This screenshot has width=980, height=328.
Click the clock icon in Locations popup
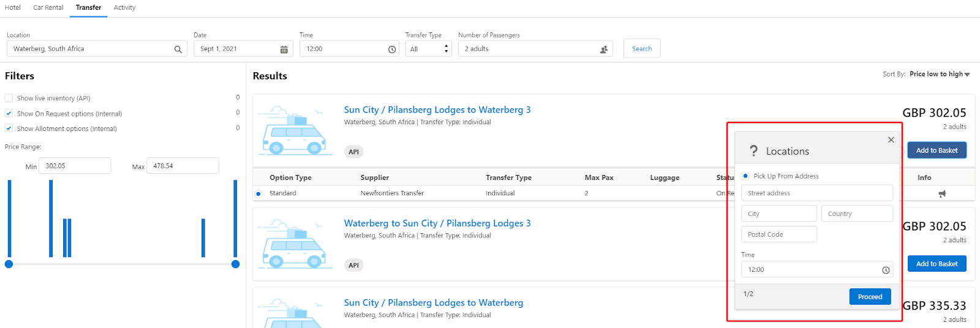(886, 270)
